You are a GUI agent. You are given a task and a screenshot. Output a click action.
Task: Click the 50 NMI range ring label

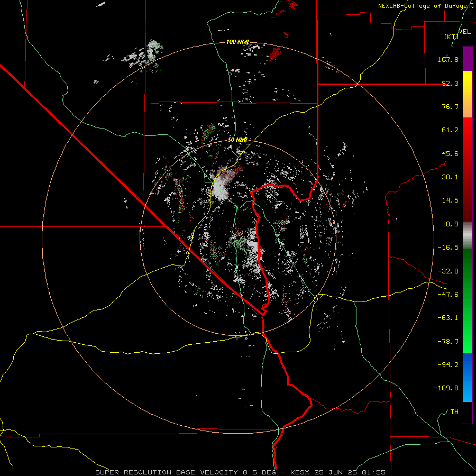click(237, 140)
